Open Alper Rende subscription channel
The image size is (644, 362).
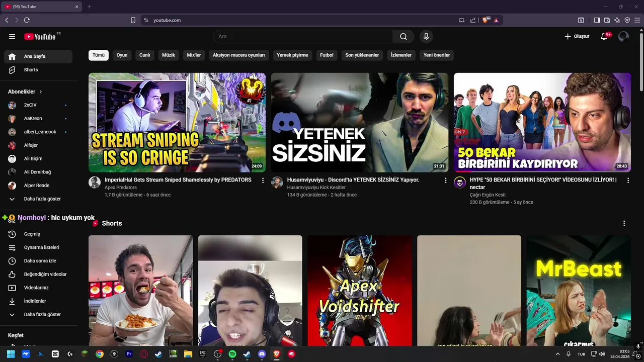38,186
